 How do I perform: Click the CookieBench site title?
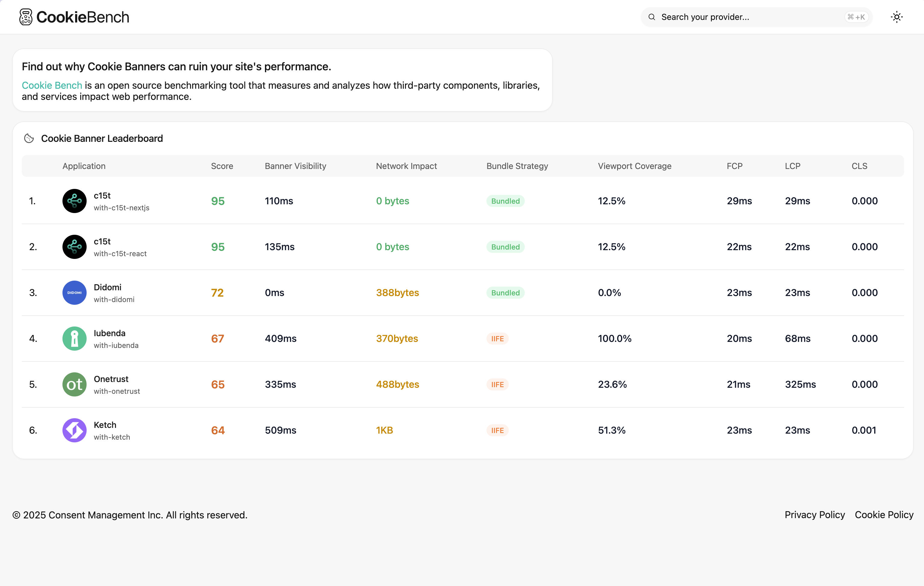(x=82, y=17)
